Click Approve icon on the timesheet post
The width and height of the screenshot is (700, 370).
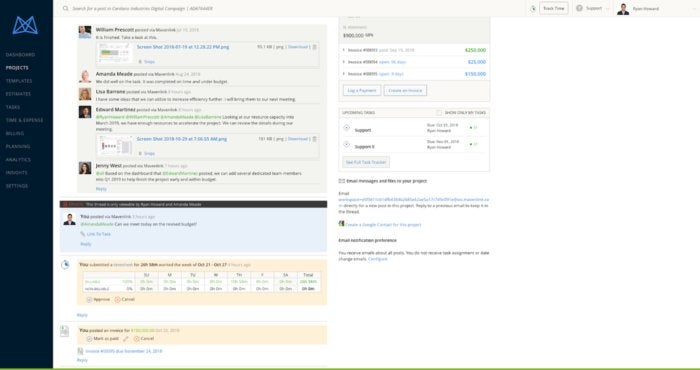tap(89, 299)
